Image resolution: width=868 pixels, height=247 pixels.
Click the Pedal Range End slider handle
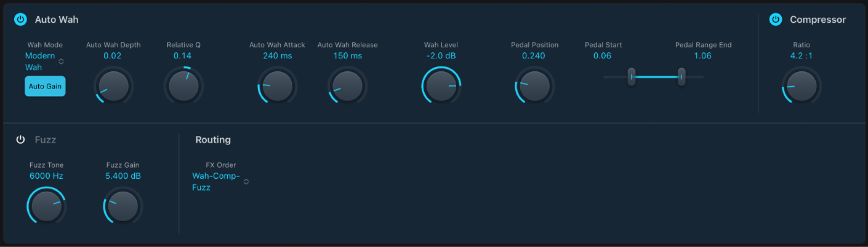[x=681, y=77]
